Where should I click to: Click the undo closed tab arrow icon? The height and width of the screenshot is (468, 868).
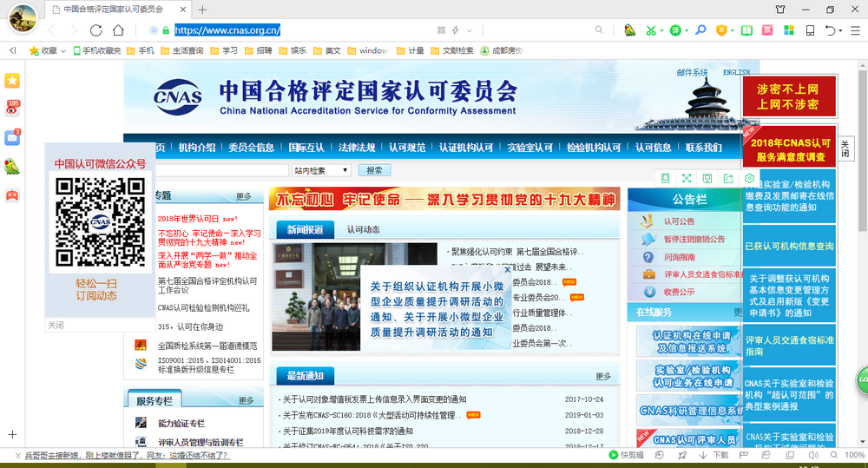tap(830, 30)
